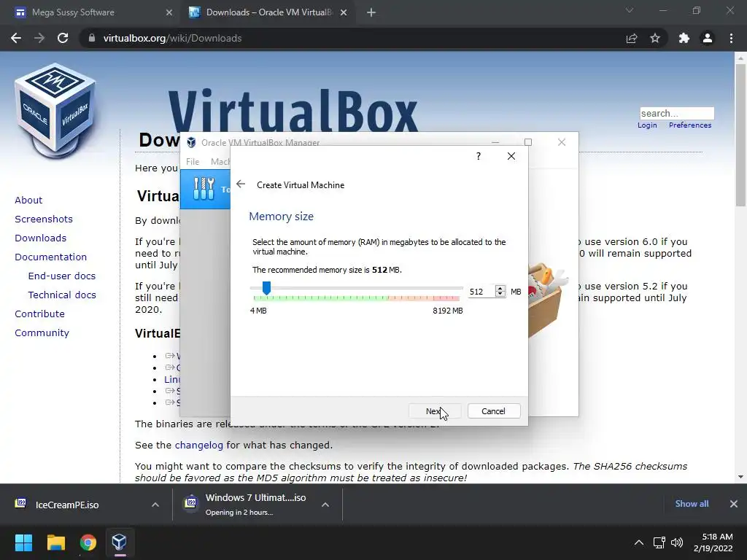This screenshot has height=560, width=747.
Task: Open End-user docs link
Action: [62, 276]
